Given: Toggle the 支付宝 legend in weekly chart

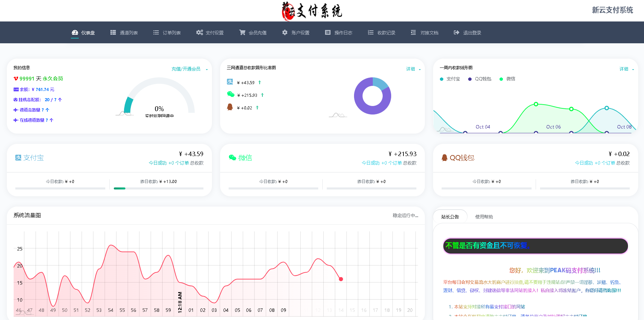Looking at the screenshot, I should click(450, 79).
